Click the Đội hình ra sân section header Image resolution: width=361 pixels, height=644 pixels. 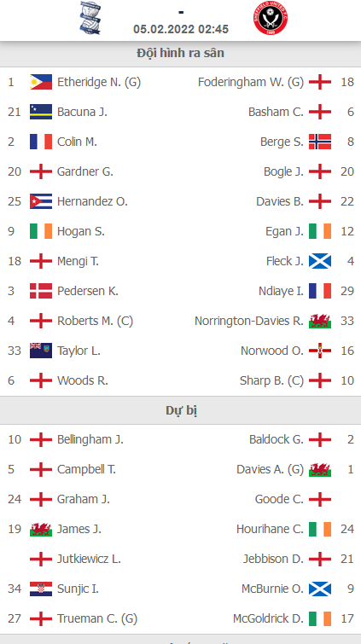(x=181, y=54)
